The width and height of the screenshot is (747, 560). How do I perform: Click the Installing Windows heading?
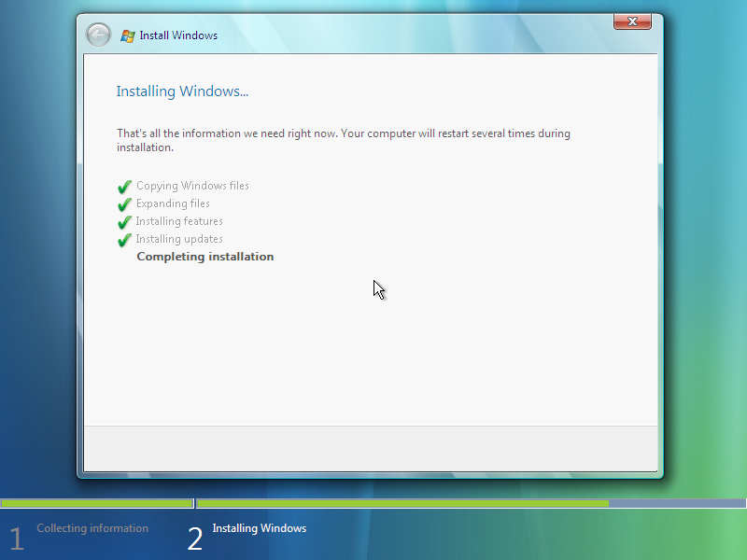pyautogui.click(x=182, y=91)
